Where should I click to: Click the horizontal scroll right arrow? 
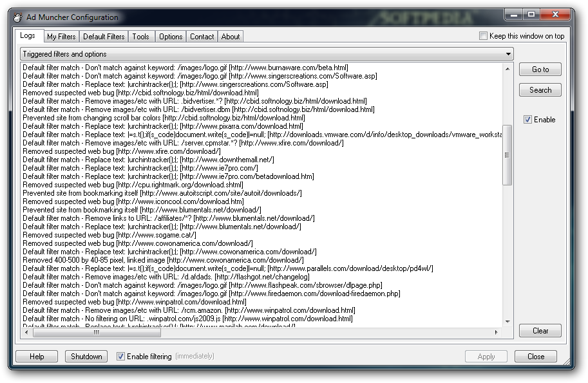click(496, 332)
